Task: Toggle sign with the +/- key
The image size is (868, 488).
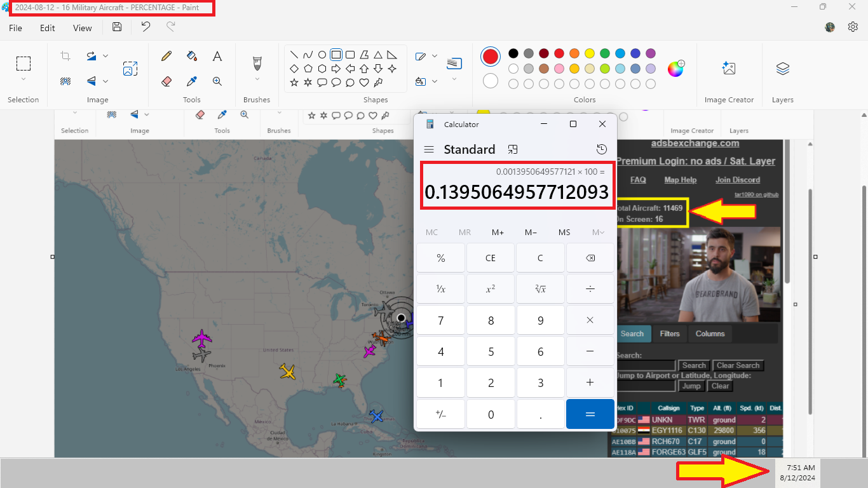Action: (441, 414)
